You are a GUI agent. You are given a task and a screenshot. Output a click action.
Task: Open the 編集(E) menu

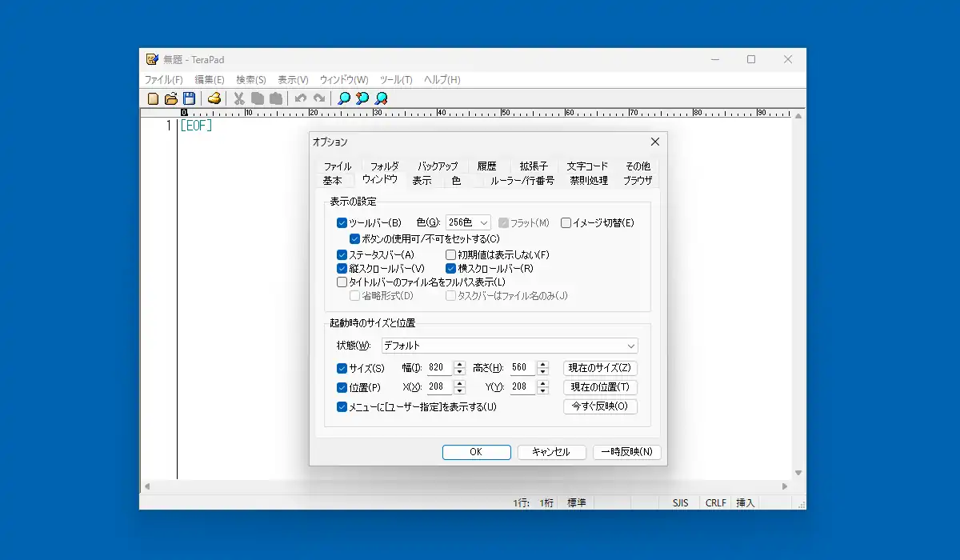[210, 80]
